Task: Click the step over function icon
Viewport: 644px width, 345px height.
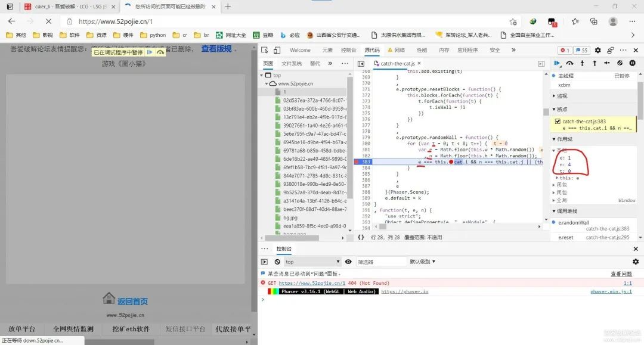Action: 569,63
